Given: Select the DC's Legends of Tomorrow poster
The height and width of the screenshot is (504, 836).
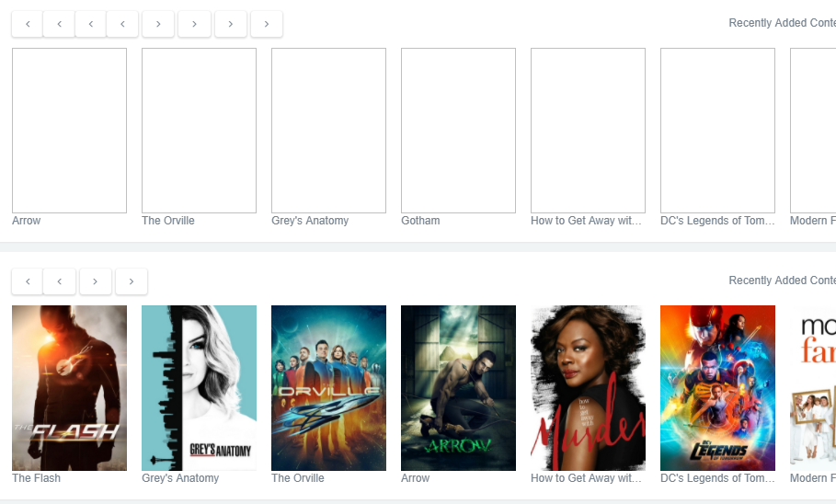Looking at the screenshot, I should tap(717, 388).
